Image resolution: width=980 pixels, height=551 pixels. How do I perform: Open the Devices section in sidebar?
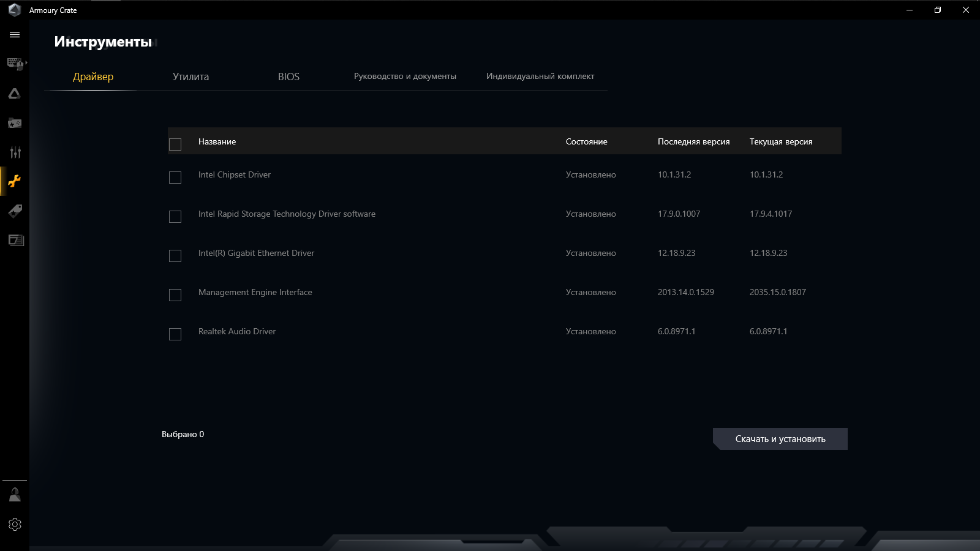click(x=15, y=64)
